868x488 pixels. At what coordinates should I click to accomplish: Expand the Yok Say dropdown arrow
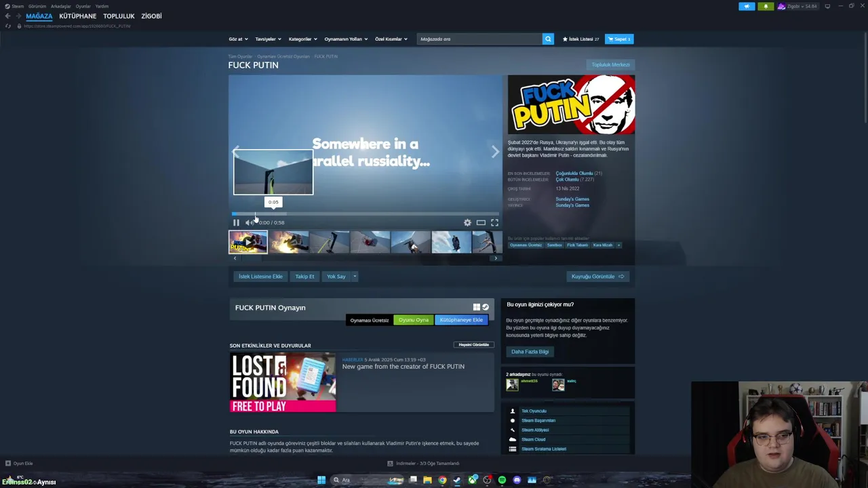[355, 277]
